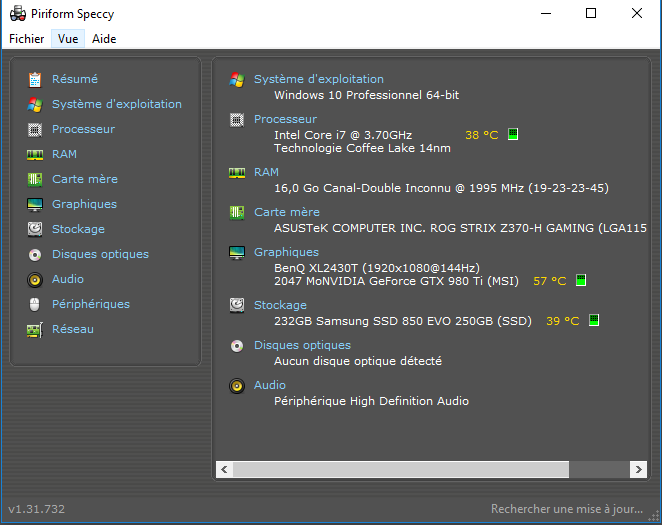Viewport: 662px width, 525px height.
Task: Open RAM heading link in main panel
Action: [266, 172]
